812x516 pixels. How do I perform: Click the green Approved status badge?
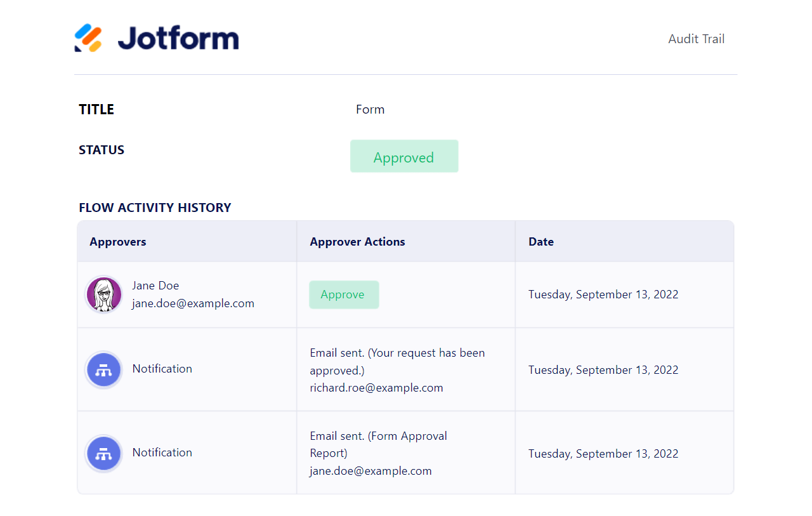(404, 157)
